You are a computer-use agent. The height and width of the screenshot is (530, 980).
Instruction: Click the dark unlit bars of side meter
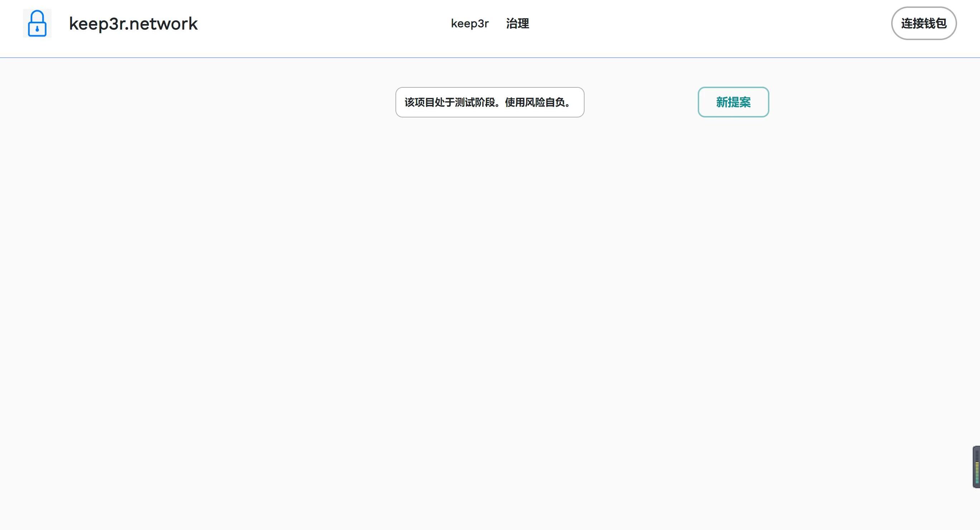[977, 456]
